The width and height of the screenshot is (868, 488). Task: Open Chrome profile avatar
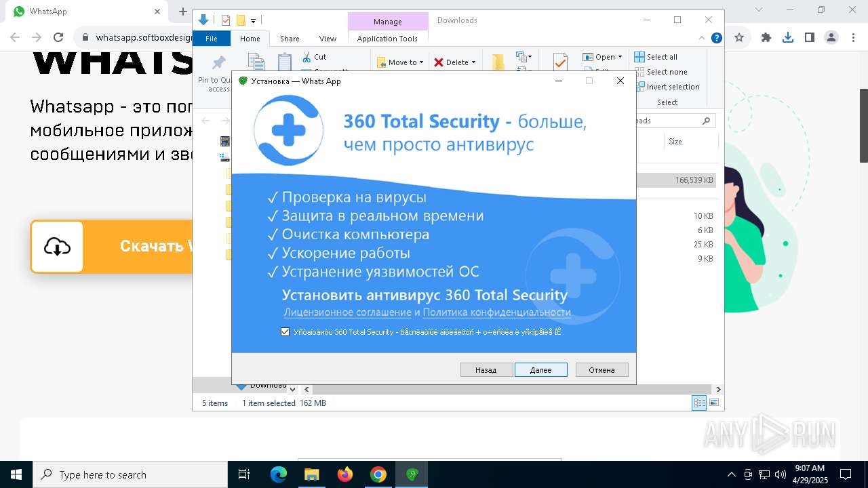(831, 38)
